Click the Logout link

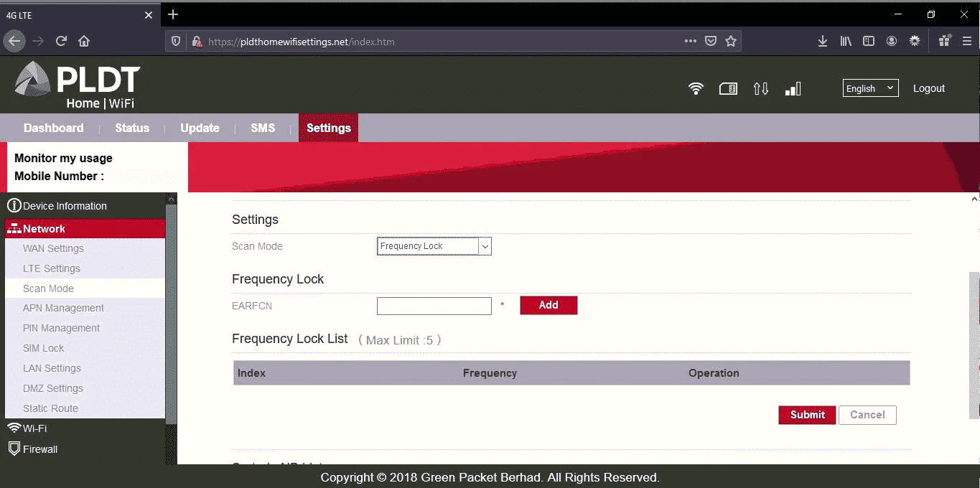pyautogui.click(x=929, y=88)
